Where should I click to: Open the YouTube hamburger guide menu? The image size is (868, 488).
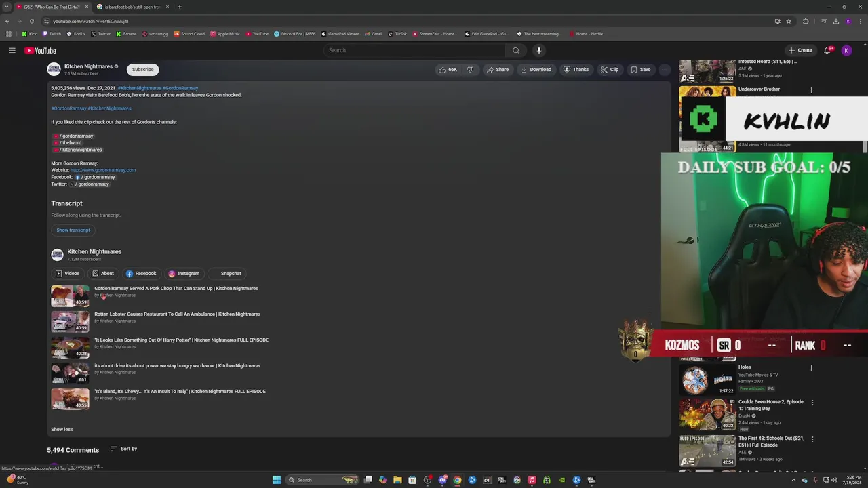12,50
